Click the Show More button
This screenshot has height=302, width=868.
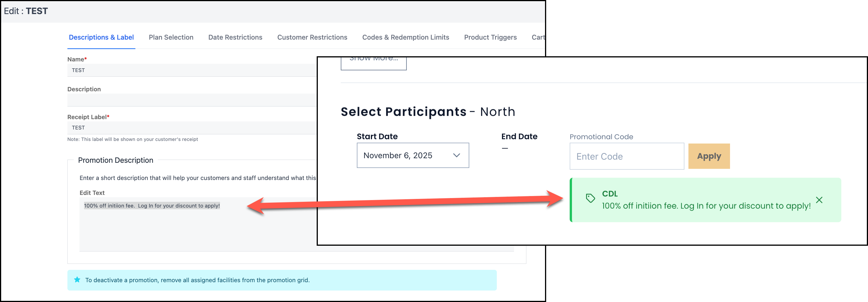(x=373, y=62)
